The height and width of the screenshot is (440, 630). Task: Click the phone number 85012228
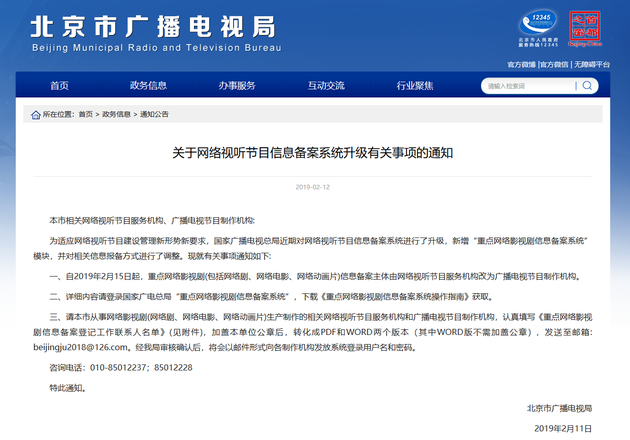tap(173, 368)
